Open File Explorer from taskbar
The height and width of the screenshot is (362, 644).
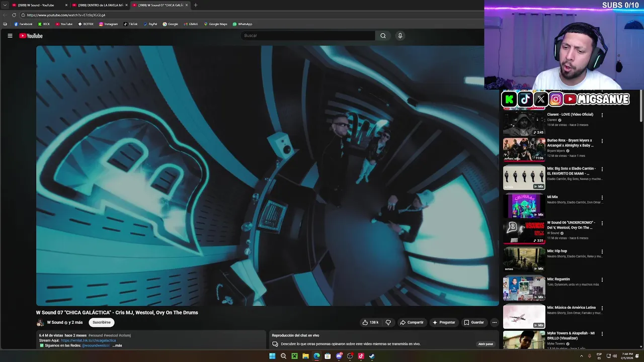[x=305, y=356]
